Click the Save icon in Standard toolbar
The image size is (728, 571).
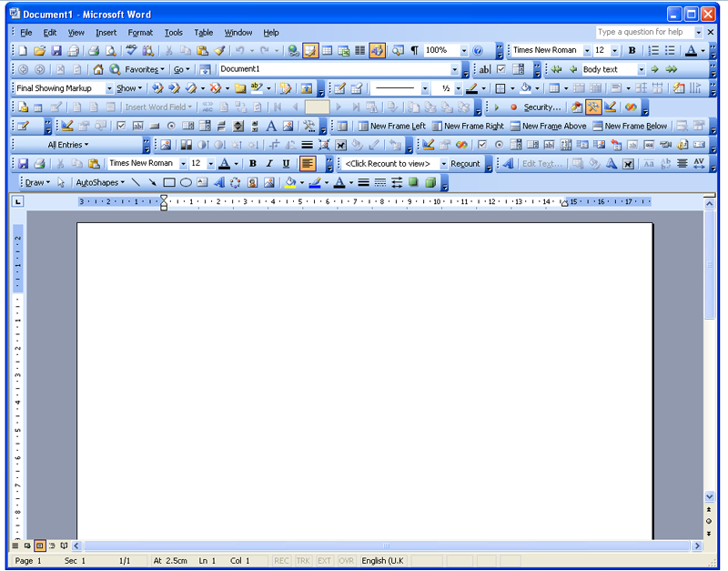56,51
